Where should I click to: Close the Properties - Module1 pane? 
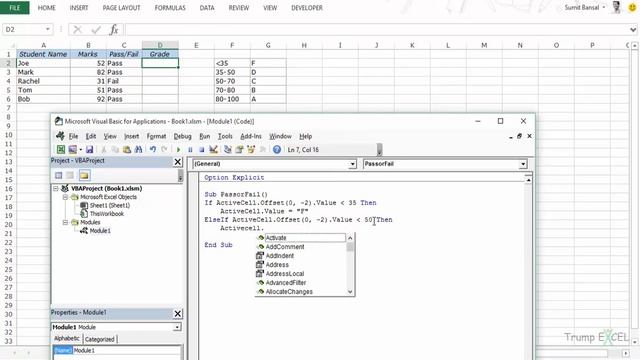pyautogui.click(x=178, y=313)
